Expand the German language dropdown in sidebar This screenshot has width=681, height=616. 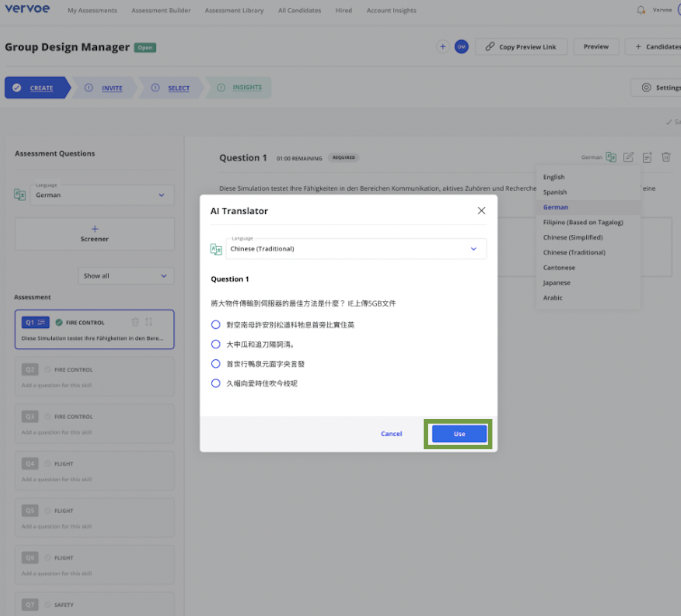tap(102, 195)
